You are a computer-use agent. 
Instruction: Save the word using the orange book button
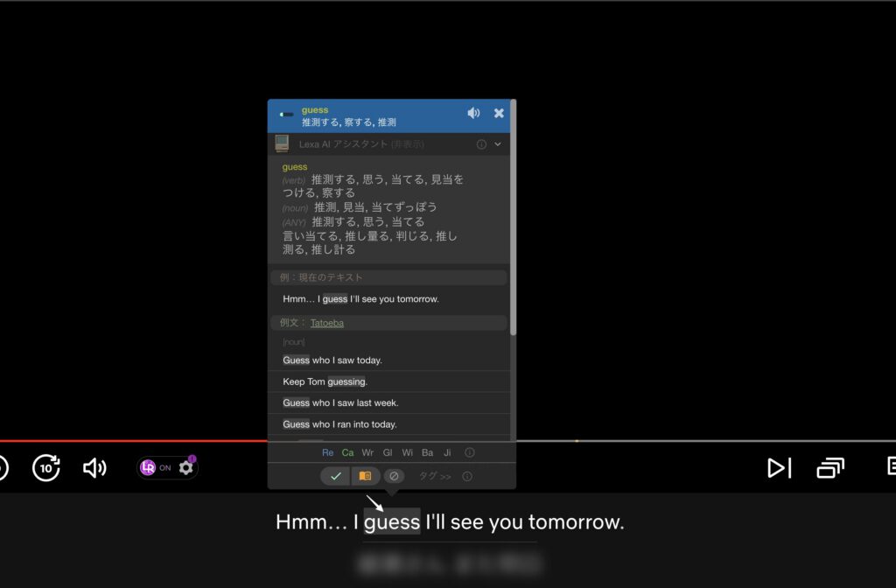363,476
